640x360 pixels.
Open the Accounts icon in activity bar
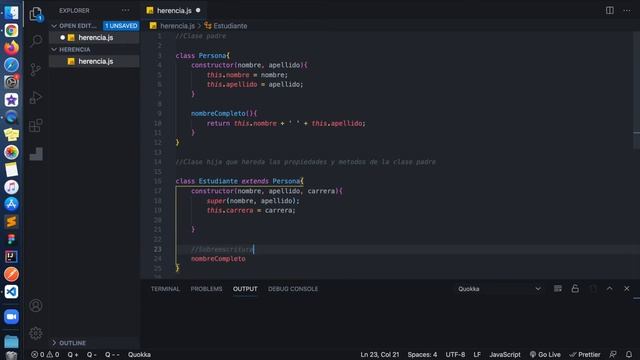tap(36, 305)
